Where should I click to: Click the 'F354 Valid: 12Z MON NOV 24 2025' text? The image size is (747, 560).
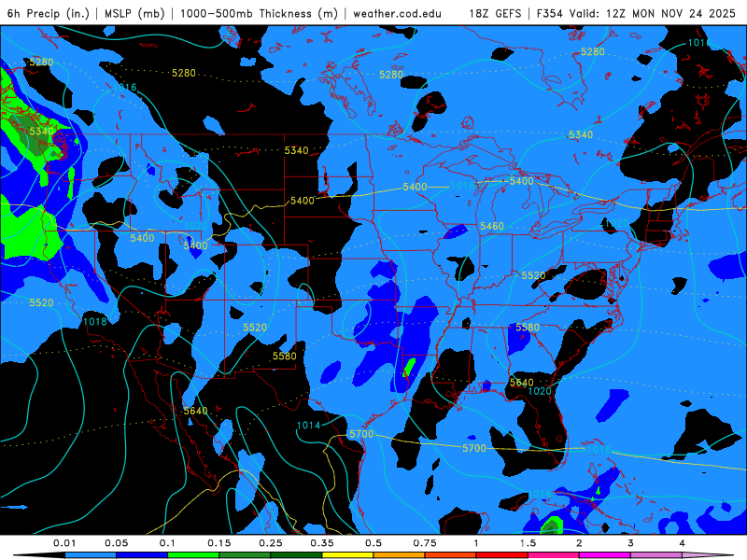[x=636, y=13]
